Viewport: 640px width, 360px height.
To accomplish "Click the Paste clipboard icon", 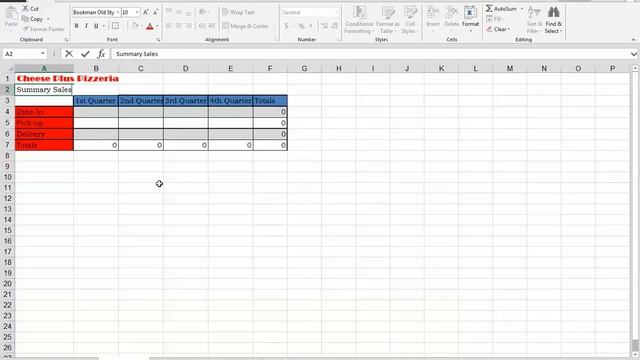I will [11, 14].
